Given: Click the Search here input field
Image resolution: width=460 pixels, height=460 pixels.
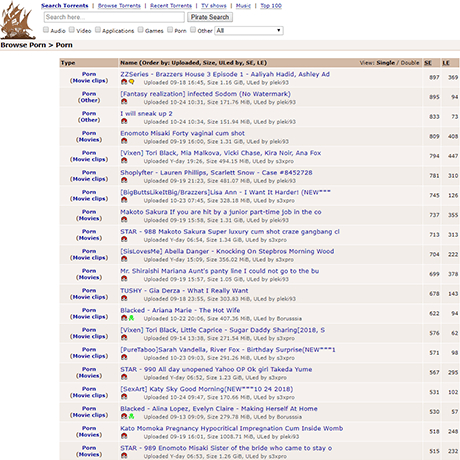Looking at the screenshot, I should click(114, 17).
